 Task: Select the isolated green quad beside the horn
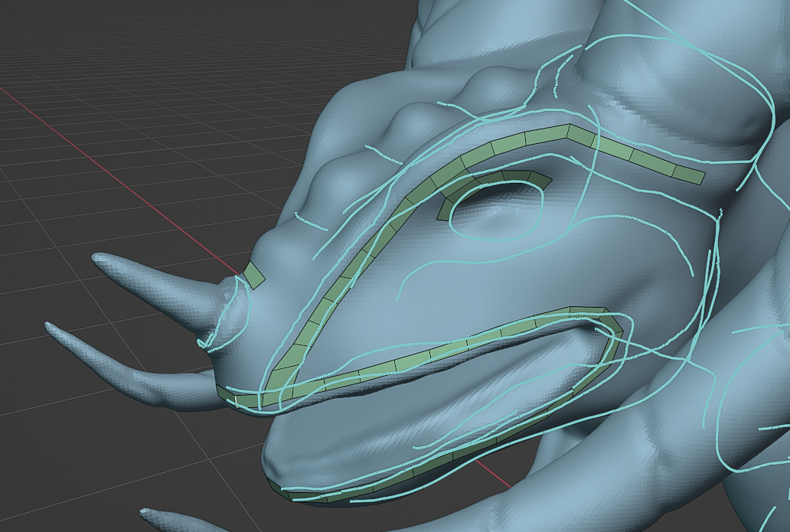point(254,275)
